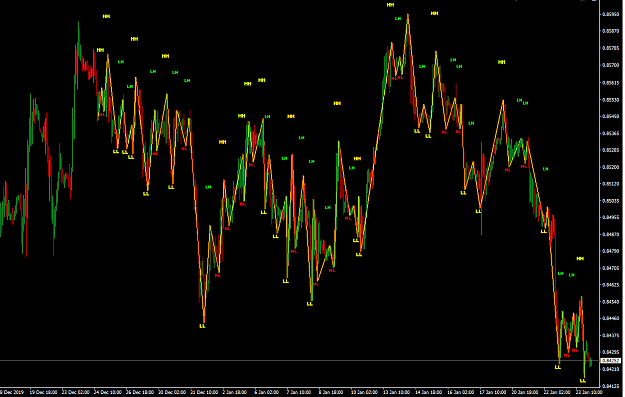The width and height of the screenshot is (625, 397).
Task: Click the '17 Jan 10:00' time axis label
Action: coord(493,392)
